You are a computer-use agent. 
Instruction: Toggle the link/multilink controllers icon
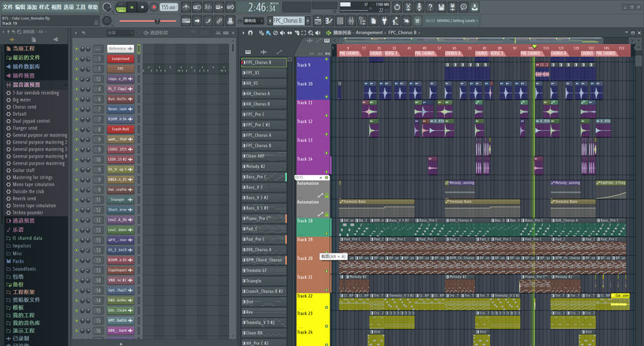click(x=219, y=20)
